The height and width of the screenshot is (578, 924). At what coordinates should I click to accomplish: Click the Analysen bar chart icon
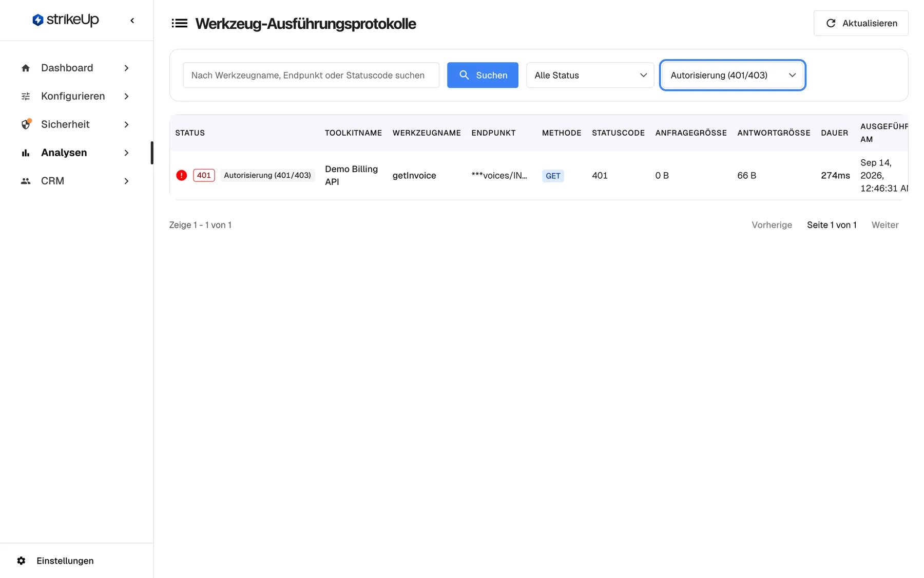[26, 153]
